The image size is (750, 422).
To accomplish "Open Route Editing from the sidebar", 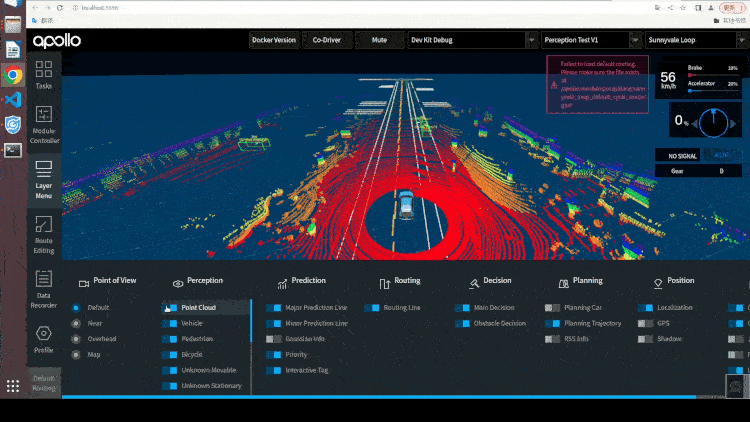I will coord(44,234).
